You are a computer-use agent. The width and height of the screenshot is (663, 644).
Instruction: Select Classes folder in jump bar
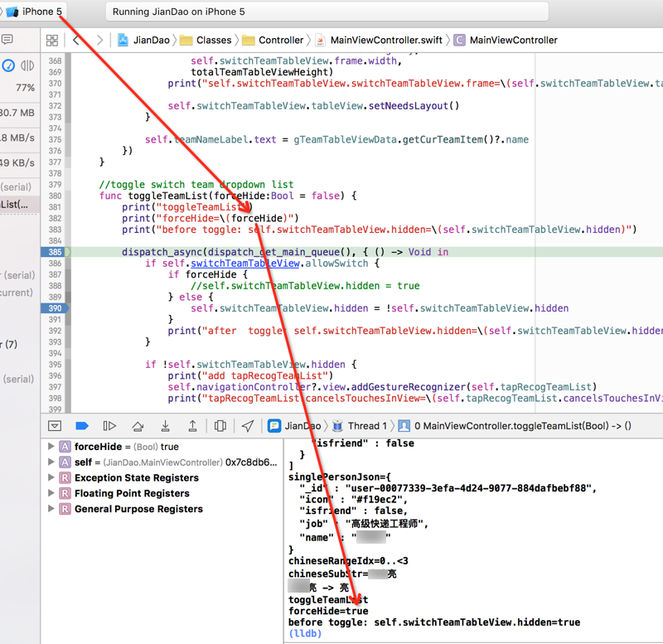(206, 40)
